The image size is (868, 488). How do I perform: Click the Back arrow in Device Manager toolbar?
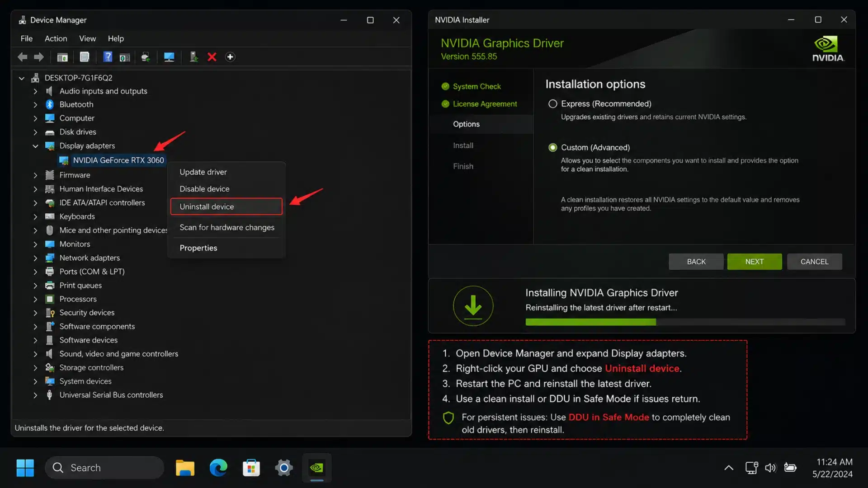click(x=22, y=57)
